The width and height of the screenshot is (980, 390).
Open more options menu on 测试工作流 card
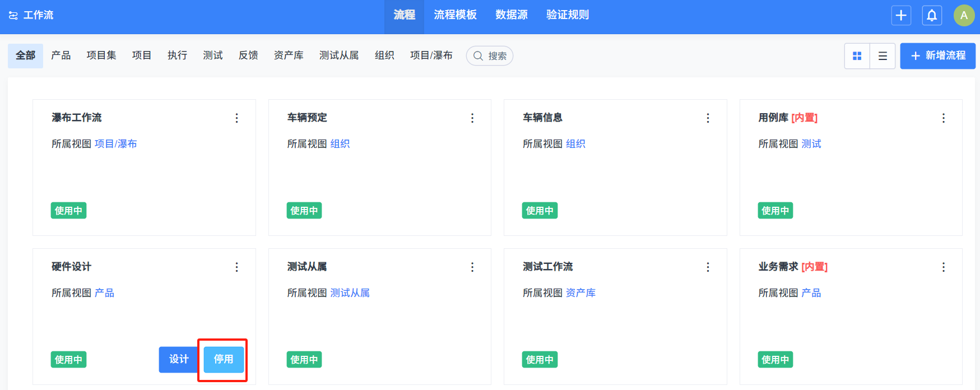tap(708, 267)
